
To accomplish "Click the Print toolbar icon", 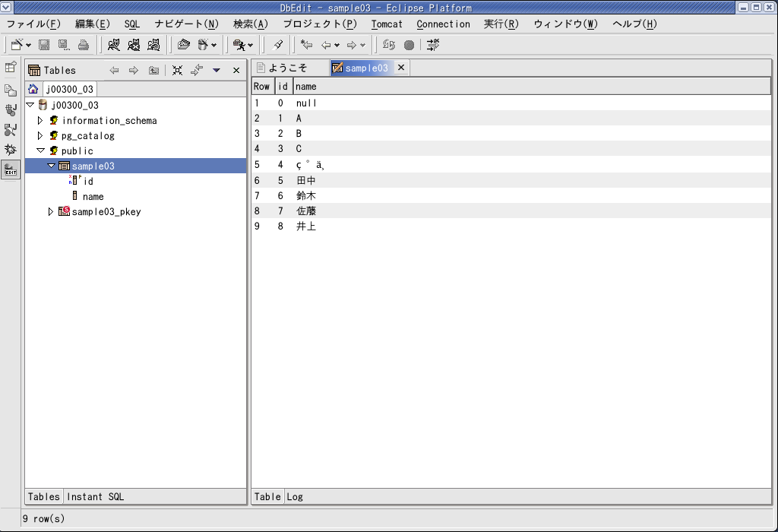I will [84, 45].
